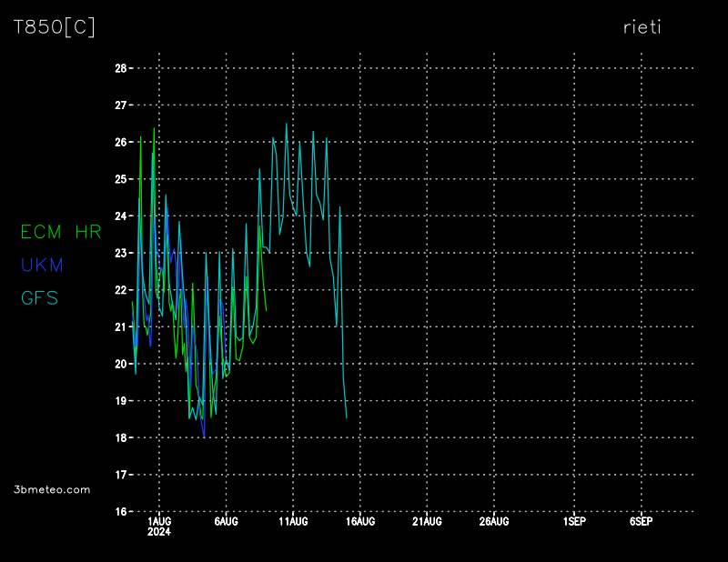Image resolution: width=728 pixels, height=562 pixels.
Task: Select the rieti location label
Action: pos(642,27)
